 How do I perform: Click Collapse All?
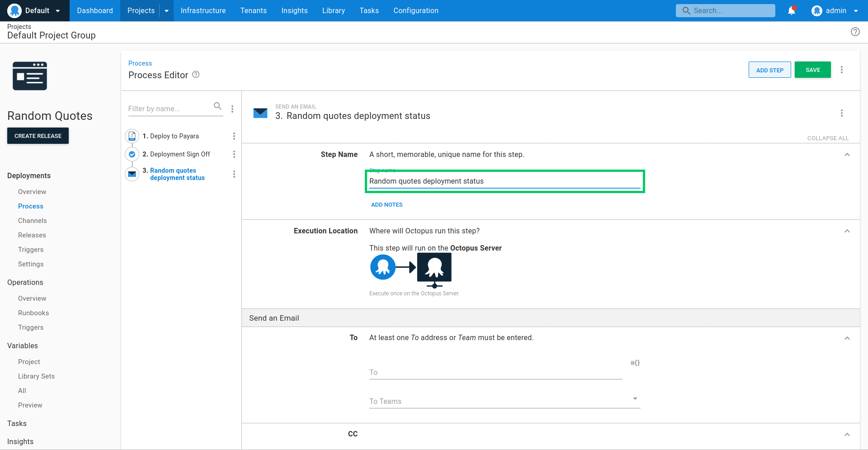click(828, 138)
